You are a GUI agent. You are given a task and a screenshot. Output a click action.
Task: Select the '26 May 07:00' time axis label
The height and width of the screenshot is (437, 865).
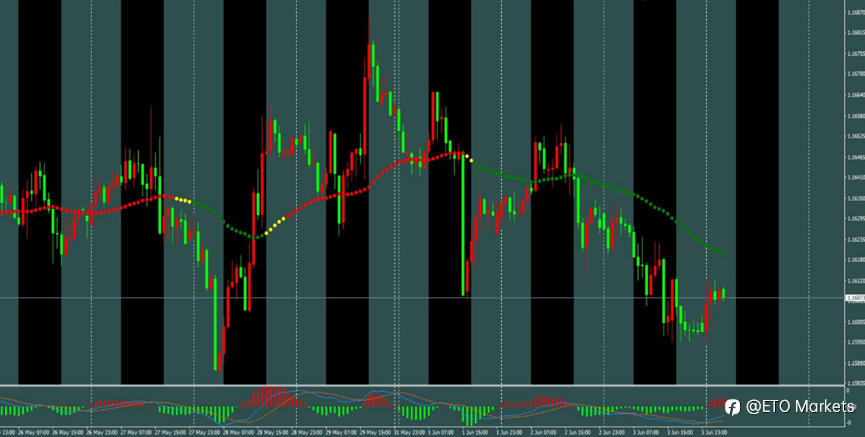[x=34, y=432]
